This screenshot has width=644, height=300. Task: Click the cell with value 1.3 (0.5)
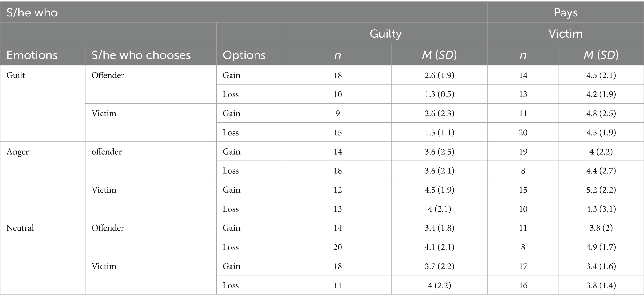(x=439, y=94)
